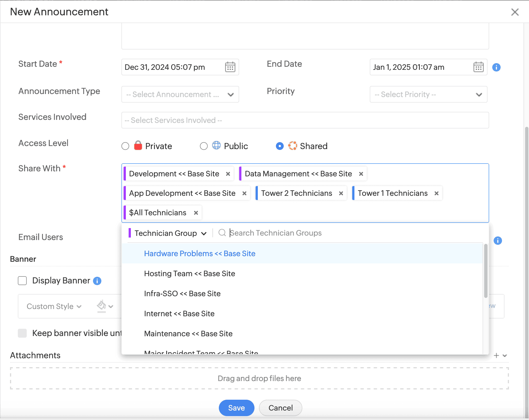Expand the Select Priority dropdown
Image resolution: width=529 pixels, height=420 pixels.
tap(428, 95)
